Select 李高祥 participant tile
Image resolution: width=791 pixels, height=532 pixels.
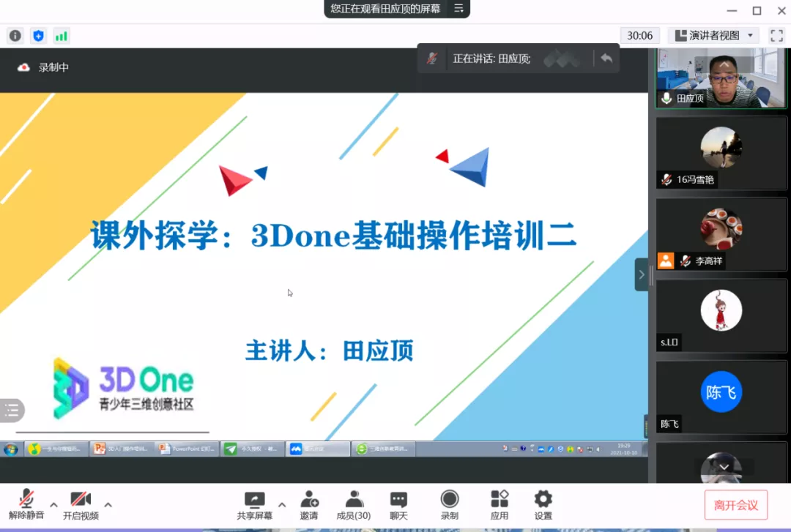(x=721, y=234)
